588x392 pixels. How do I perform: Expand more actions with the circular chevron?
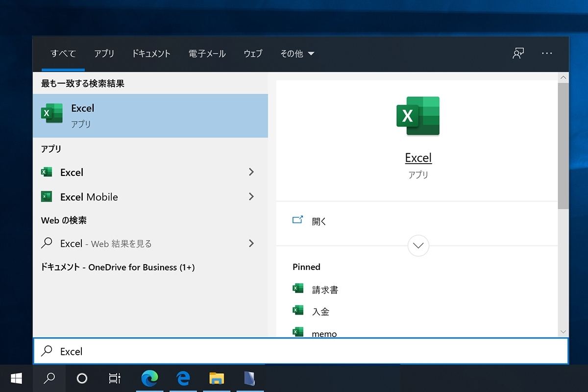coord(418,245)
